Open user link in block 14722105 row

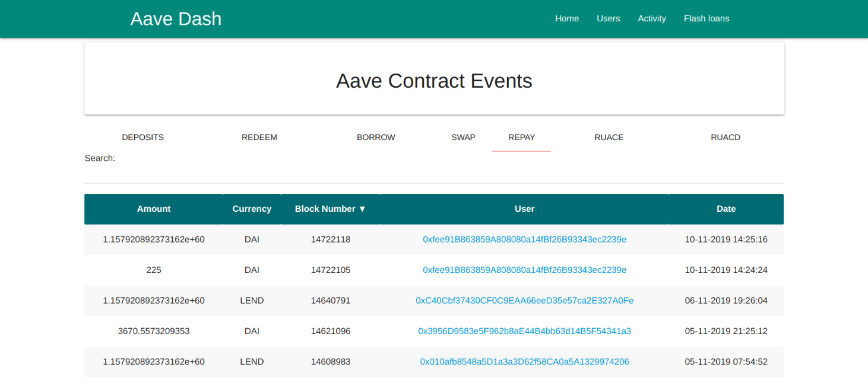click(x=524, y=270)
